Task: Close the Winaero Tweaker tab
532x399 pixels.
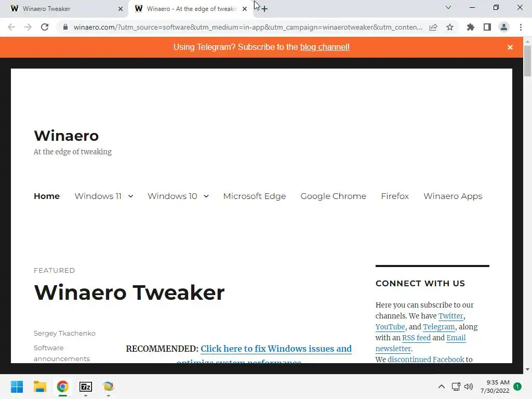Action: pos(121,9)
